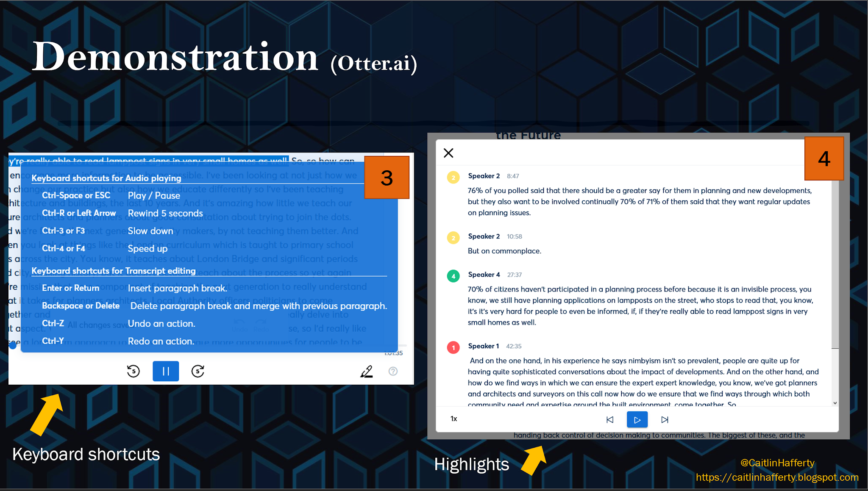Select the 'But on commonplace' highlight text

tap(504, 251)
